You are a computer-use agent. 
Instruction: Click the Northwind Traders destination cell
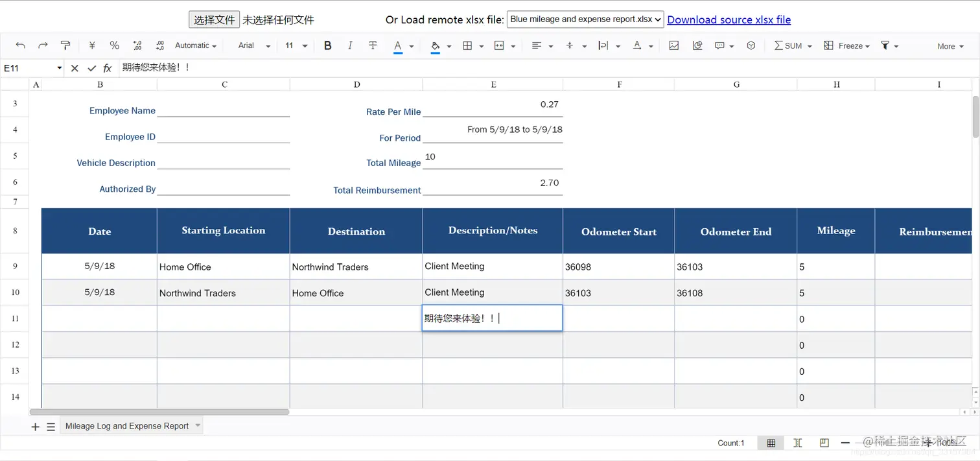pos(356,266)
